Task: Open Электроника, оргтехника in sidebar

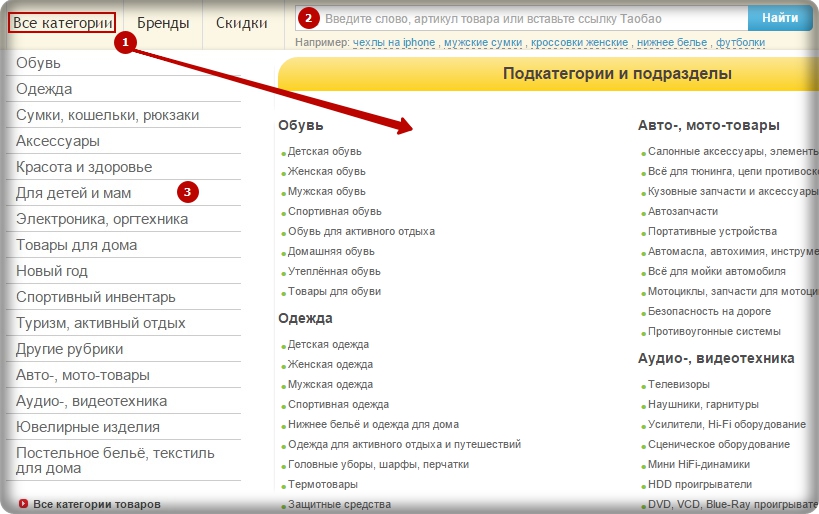Action: (x=102, y=219)
